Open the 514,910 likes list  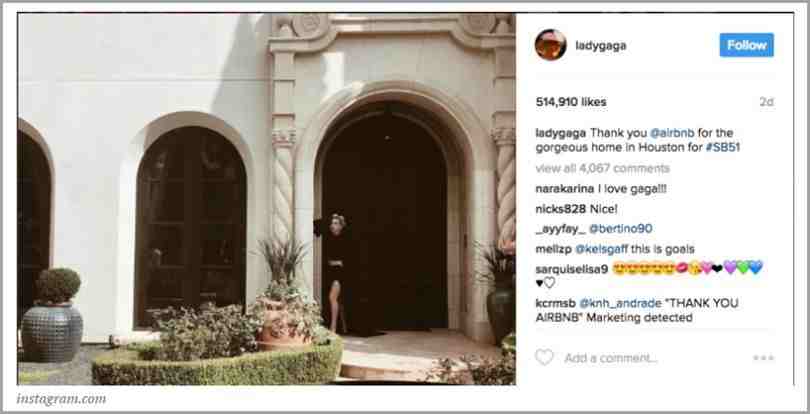tap(571, 102)
